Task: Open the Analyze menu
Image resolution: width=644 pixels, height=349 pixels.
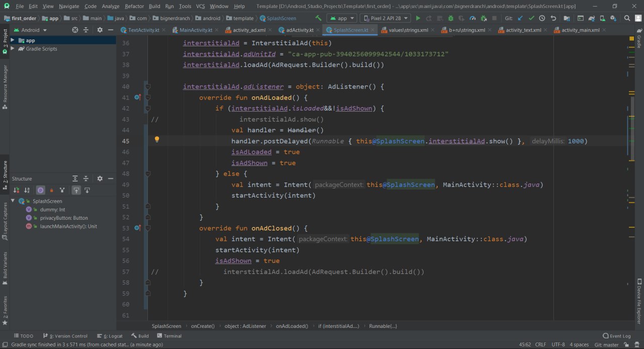Action: [x=110, y=6]
